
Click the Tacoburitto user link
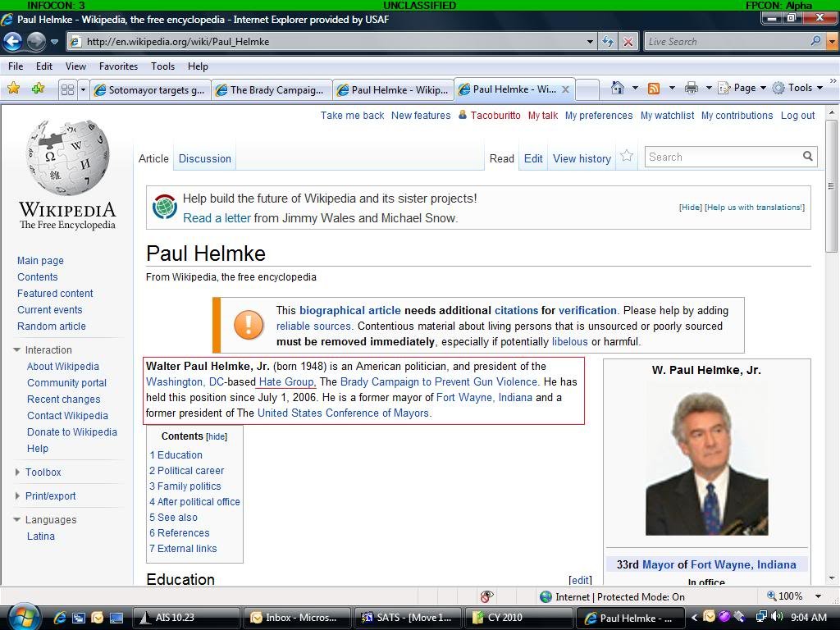(495, 115)
